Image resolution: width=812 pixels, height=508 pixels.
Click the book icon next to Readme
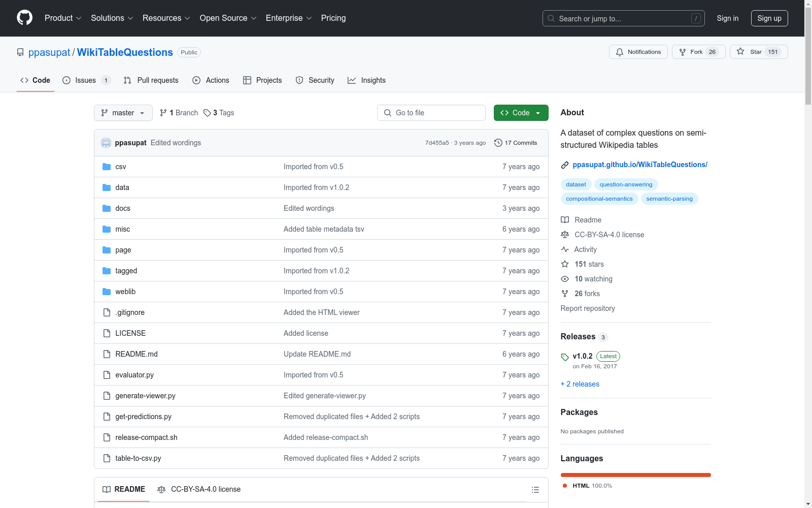565,220
